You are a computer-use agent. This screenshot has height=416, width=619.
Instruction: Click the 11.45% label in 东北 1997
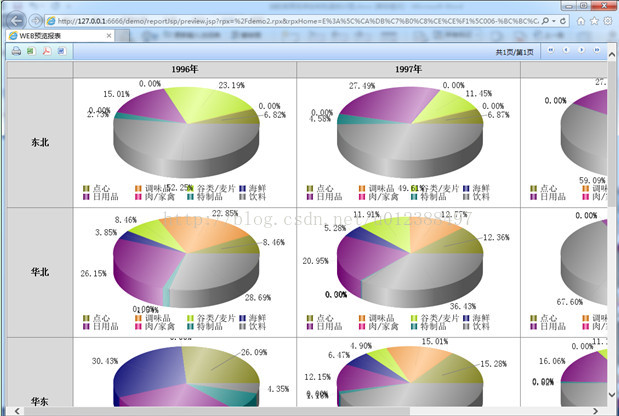479,94
